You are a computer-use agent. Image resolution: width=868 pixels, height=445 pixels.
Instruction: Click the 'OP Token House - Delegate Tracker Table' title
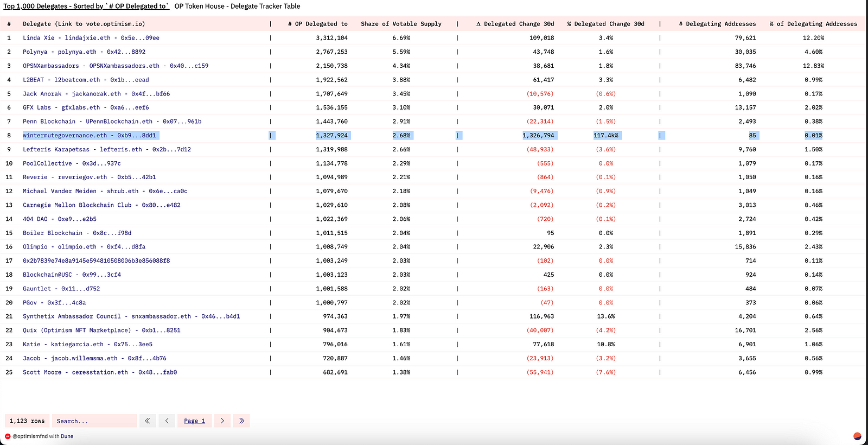237,7
